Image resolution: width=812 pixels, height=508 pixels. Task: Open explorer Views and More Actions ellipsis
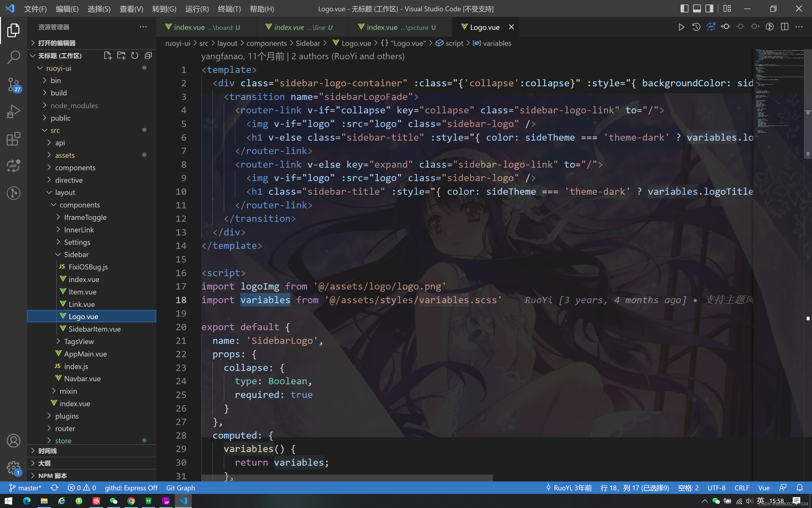(143, 27)
